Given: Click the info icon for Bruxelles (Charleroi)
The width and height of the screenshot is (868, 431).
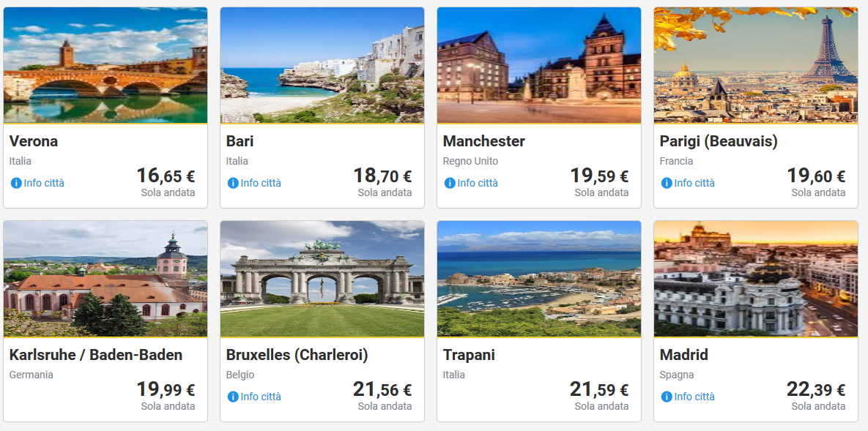Looking at the screenshot, I should pyautogui.click(x=233, y=397).
